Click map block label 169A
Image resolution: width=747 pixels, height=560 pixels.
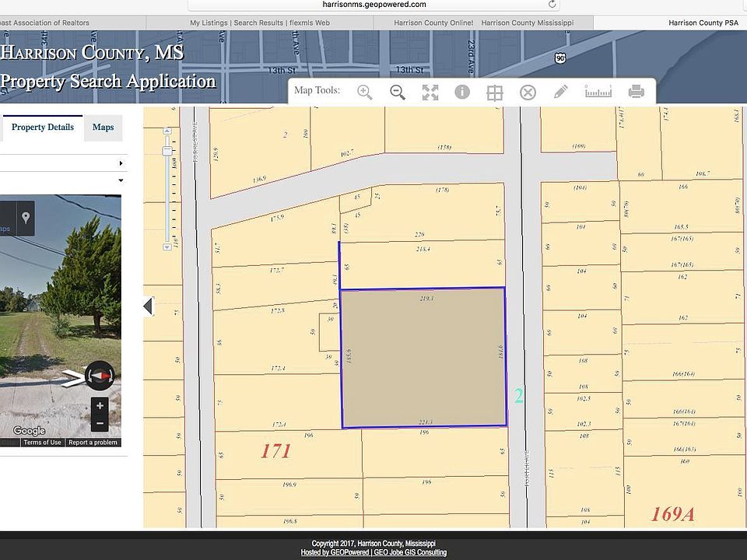click(672, 514)
